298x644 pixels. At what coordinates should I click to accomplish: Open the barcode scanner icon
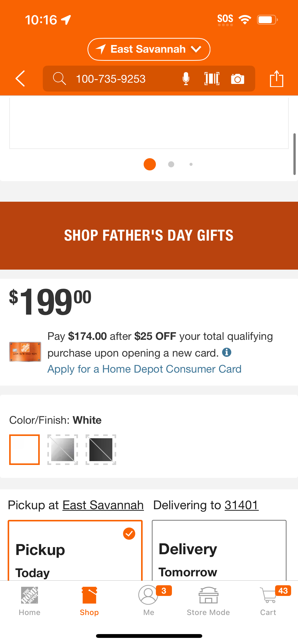pyautogui.click(x=212, y=79)
